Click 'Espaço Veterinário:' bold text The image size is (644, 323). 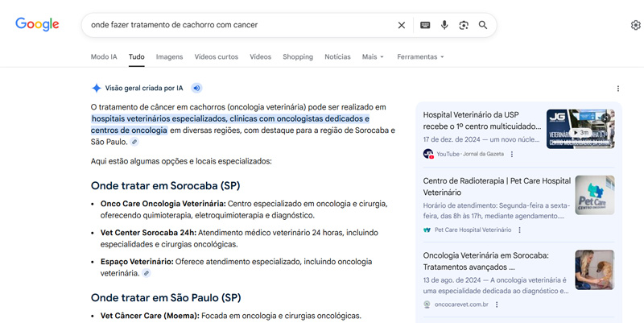pyautogui.click(x=137, y=262)
